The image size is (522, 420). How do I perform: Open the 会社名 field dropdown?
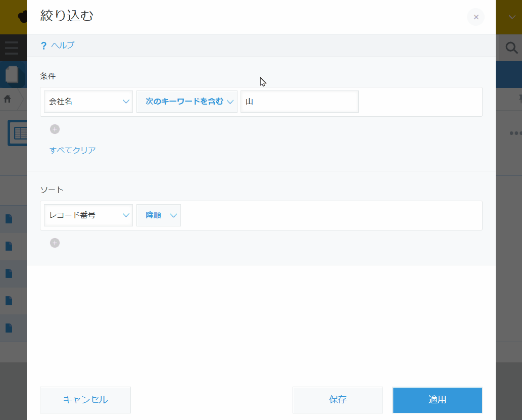pos(88,102)
